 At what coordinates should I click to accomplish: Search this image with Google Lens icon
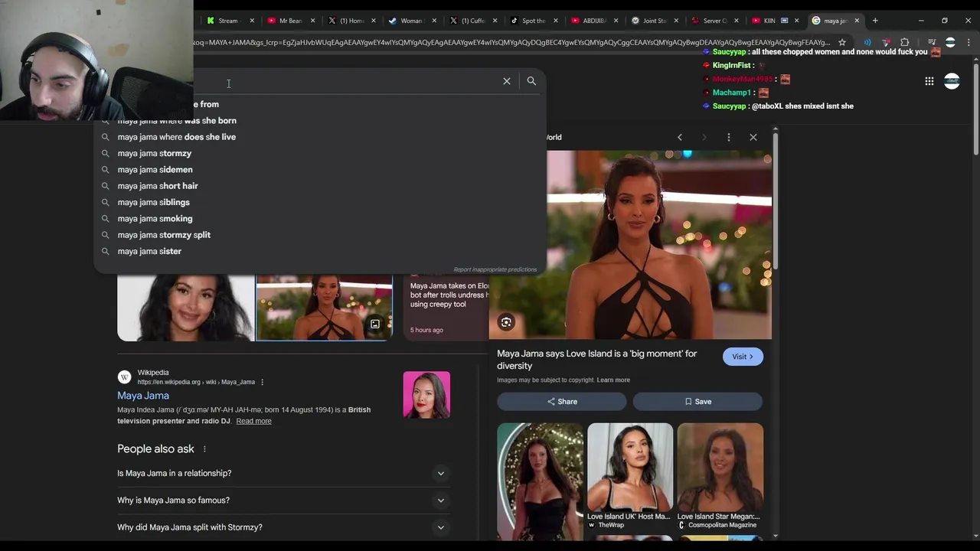pyautogui.click(x=506, y=322)
